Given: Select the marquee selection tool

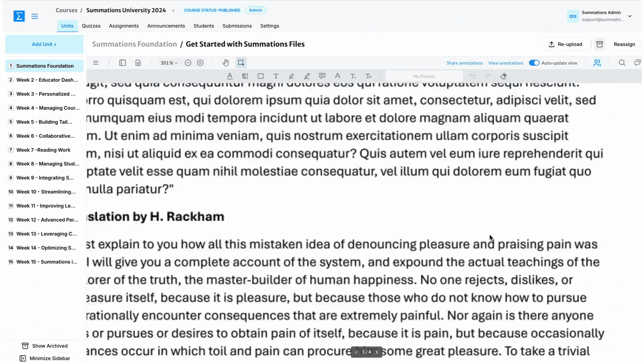Looking at the screenshot, I should click(x=241, y=63).
